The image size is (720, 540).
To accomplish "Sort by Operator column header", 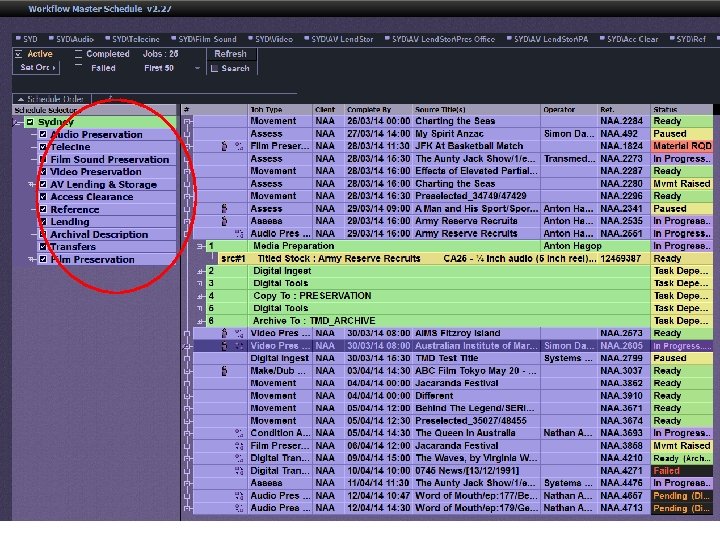I will 569,109.
